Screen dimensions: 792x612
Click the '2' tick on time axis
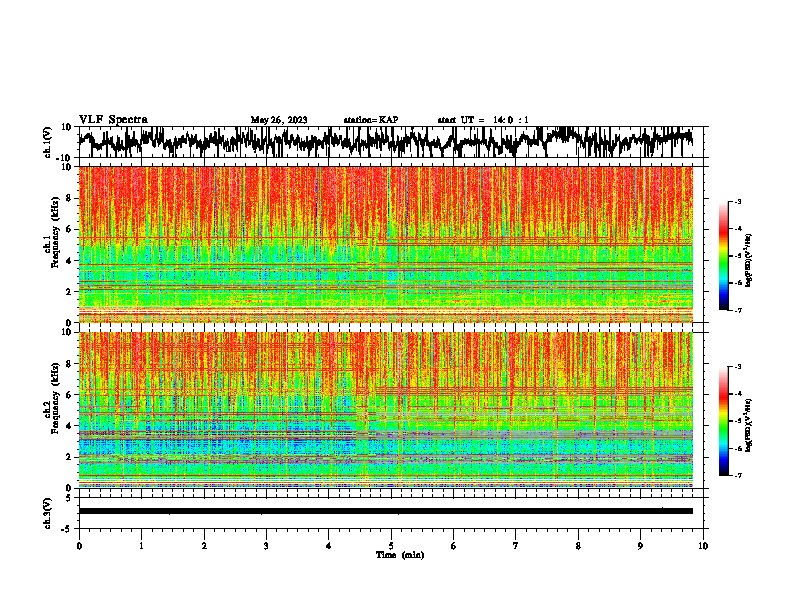click(x=204, y=546)
